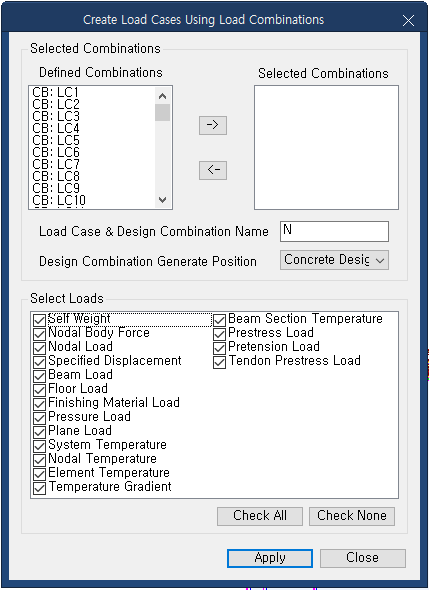This screenshot has height=590, width=429.
Task: Uncheck Nodal Body Force load
Action: tap(39, 334)
